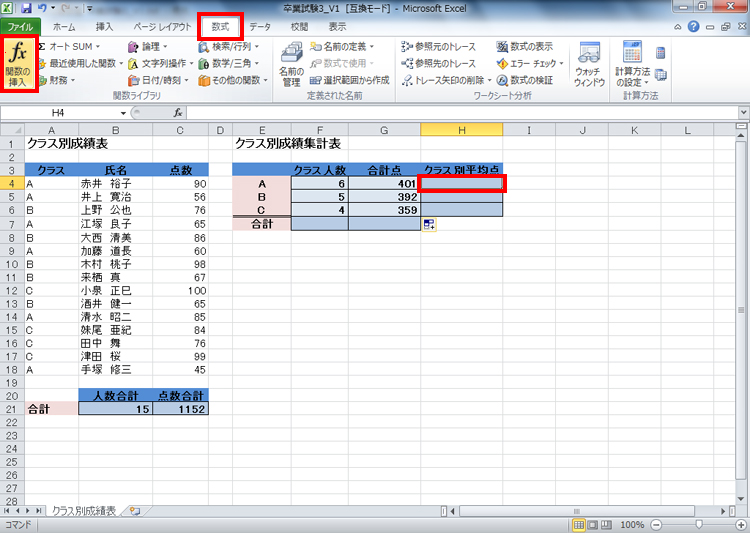This screenshot has height=533, width=750.
Task: Open the 論理 functions menu
Action: (x=148, y=46)
